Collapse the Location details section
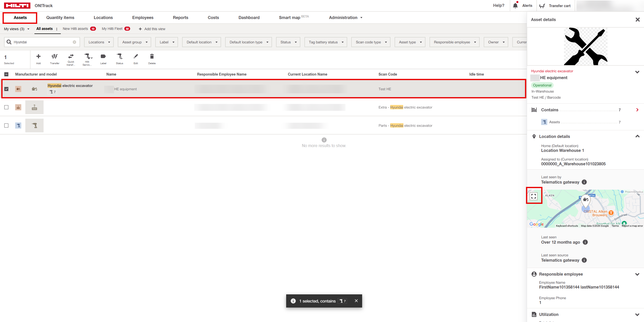The height and width of the screenshot is (322, 644). coord(637,136)
